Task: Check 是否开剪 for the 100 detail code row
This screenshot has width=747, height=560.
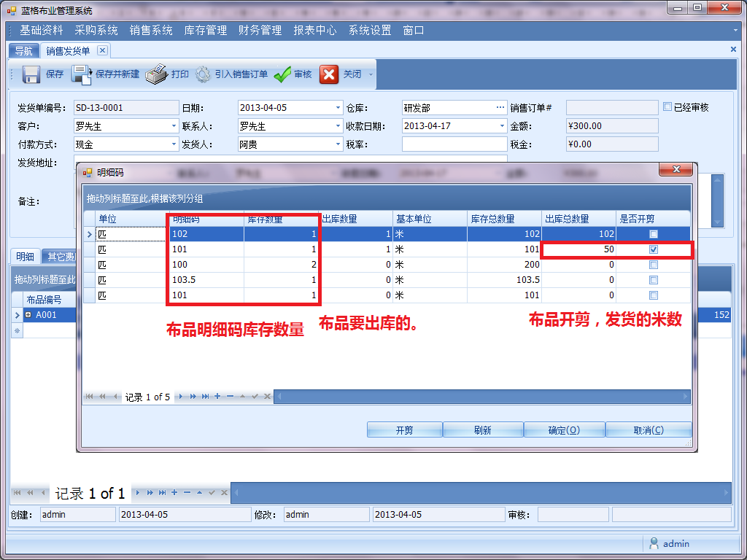Action: (x=654, y=265)
